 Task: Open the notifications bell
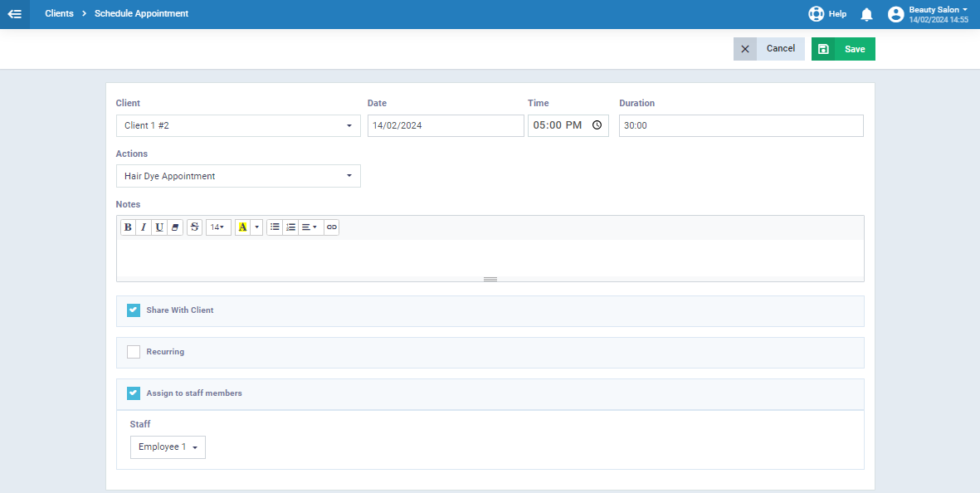(x=866, y=14)
